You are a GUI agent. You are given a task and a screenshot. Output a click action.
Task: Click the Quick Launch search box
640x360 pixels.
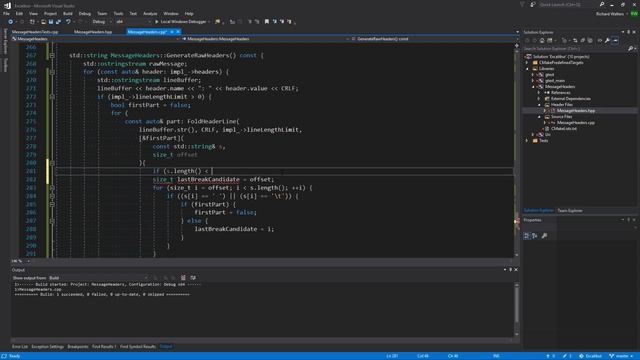(x=568, y=4)
